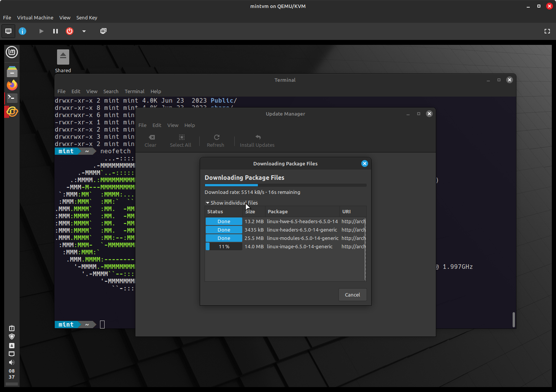Pause the virtual machine
Viewport: 556px width, 392px height.
coord(56,31)
